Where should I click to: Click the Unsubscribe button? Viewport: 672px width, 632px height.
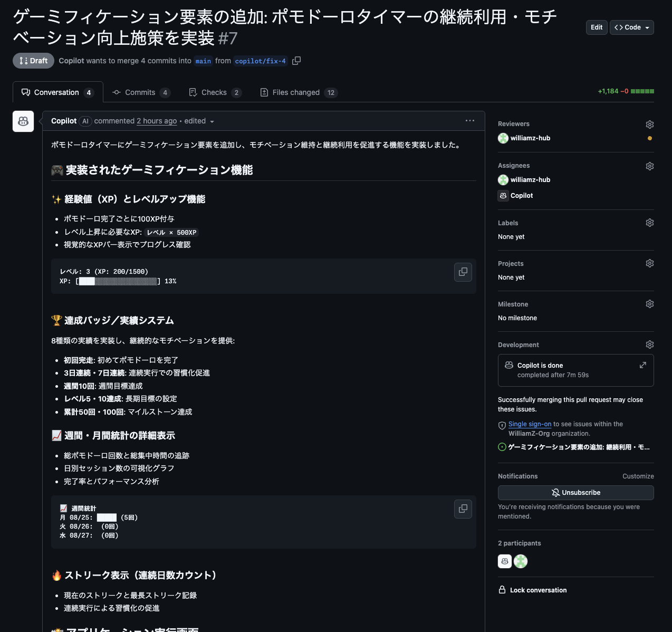tap(576, 493)
